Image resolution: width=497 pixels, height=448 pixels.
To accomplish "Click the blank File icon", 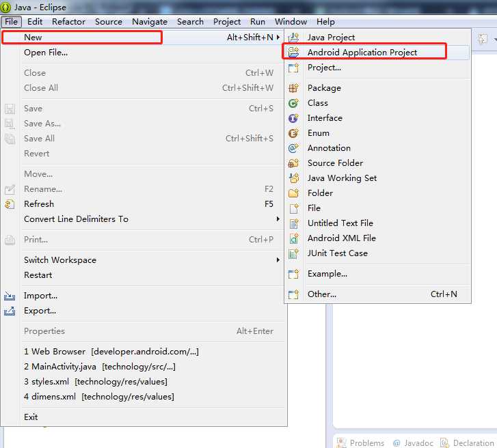I will [293, 208].
